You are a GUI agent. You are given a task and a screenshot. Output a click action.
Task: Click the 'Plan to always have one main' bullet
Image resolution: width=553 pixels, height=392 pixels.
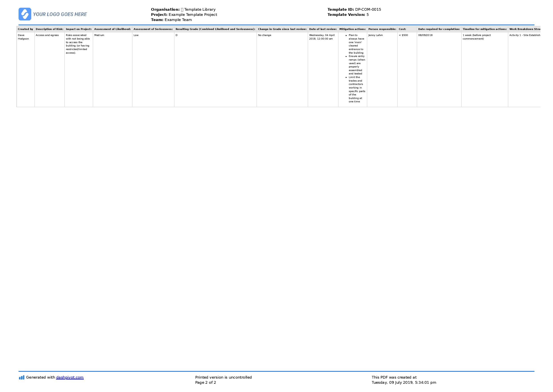(x=357, y=44)
